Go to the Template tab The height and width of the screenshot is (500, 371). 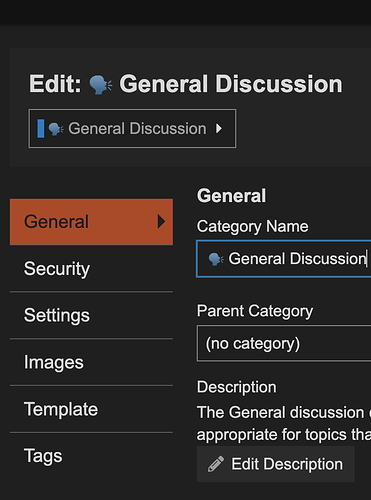coord(91,409)
